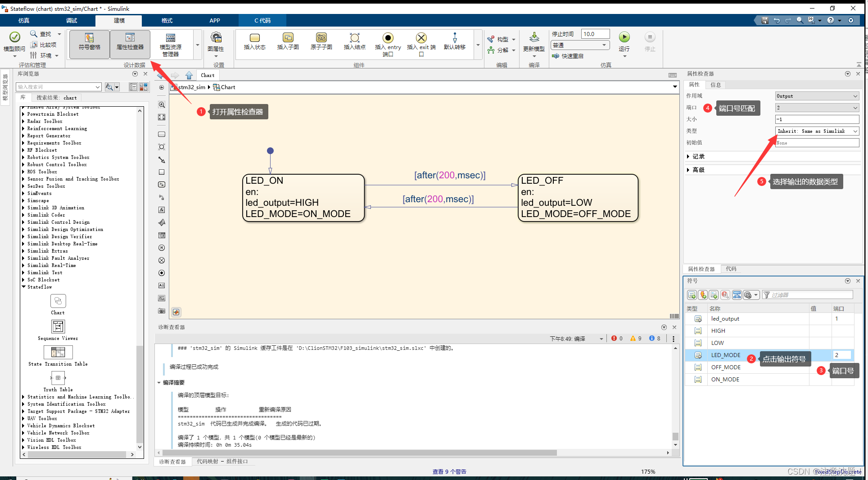
Task: Switch to the Info (信息) tab
Action: (x=715, y=85)
